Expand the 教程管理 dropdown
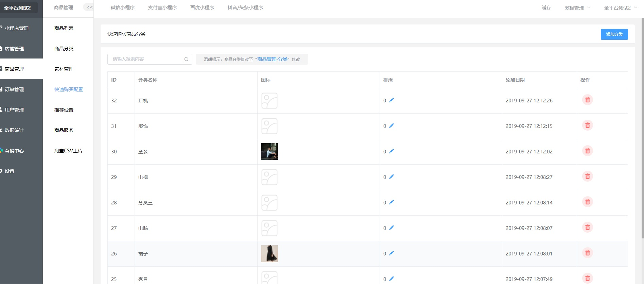Viewport: 644px width, 284px height. 577,7
